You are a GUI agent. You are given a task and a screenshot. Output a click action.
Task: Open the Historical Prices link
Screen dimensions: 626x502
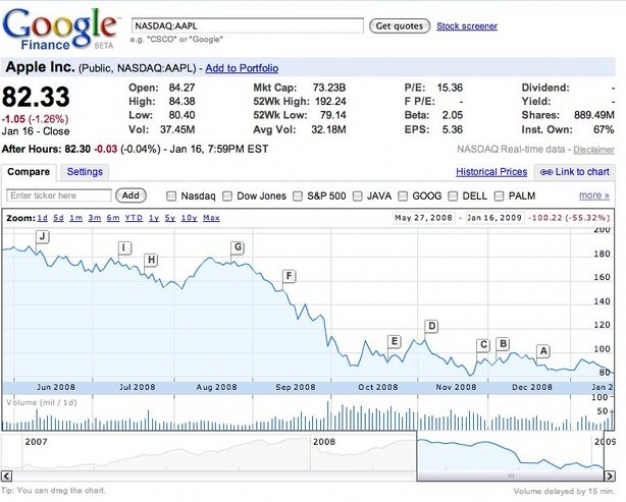[x=491, y=172]
